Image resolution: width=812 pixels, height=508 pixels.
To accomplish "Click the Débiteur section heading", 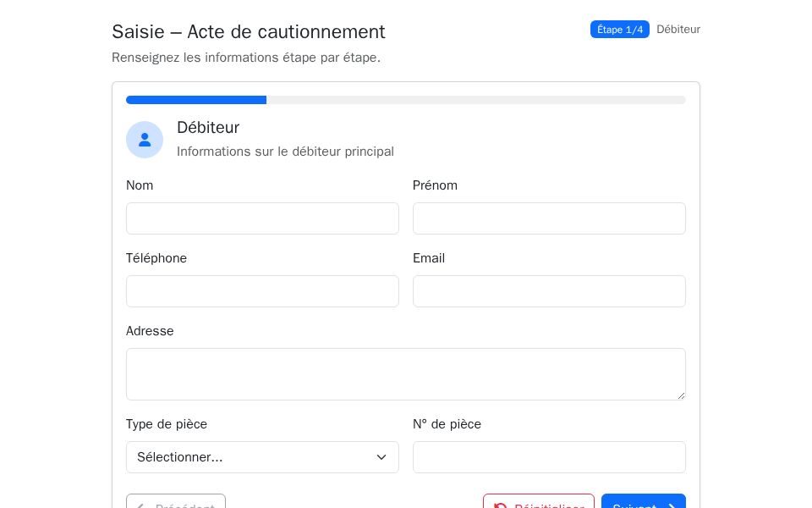I will pyautogui.click(x=208, y=128).
